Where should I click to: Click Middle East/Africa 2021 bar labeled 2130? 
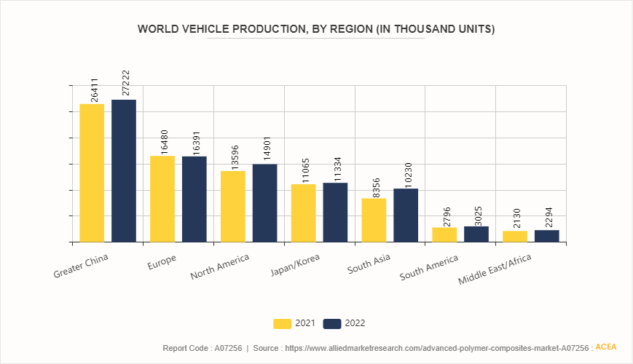(515, 237)
